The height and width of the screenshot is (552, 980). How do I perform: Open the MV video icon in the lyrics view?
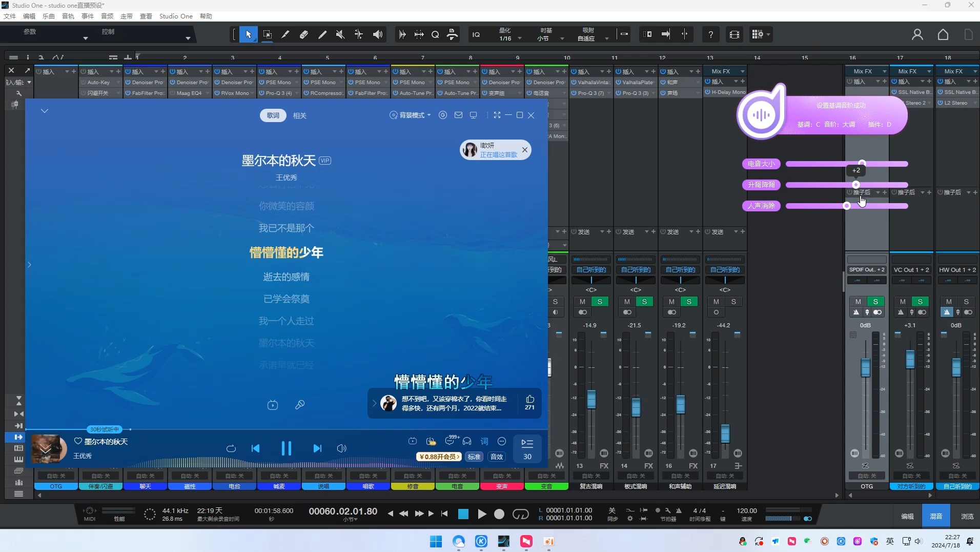pyautogui.click(x=273, y=405)
